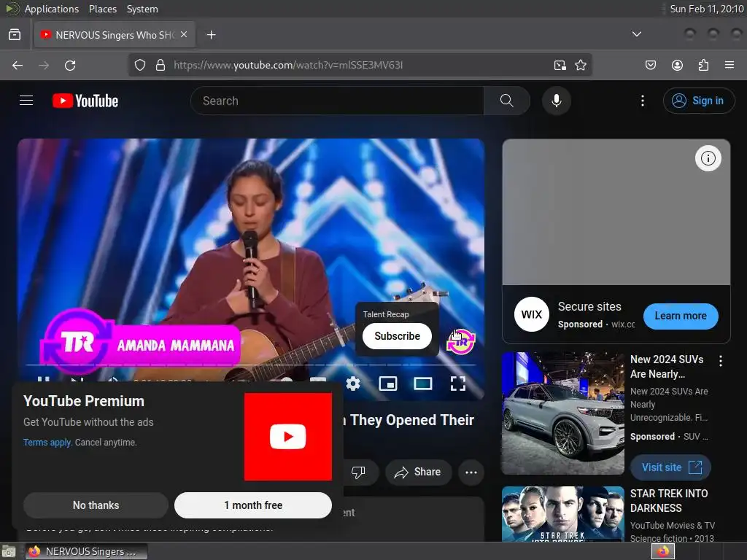Open STAR TREK INTO DARKNESS title
Image resolution: width=747 pixels, height=560 pixels.
[669, 500]
